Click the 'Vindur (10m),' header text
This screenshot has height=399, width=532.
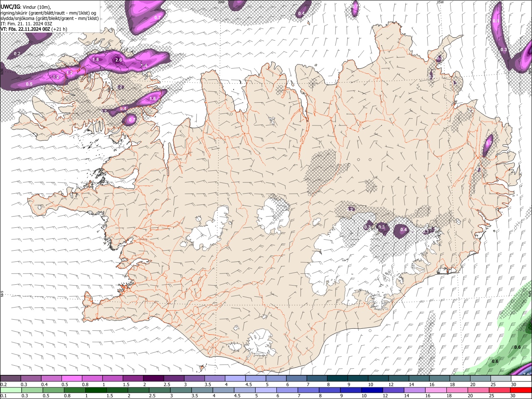tap(37, 7)
